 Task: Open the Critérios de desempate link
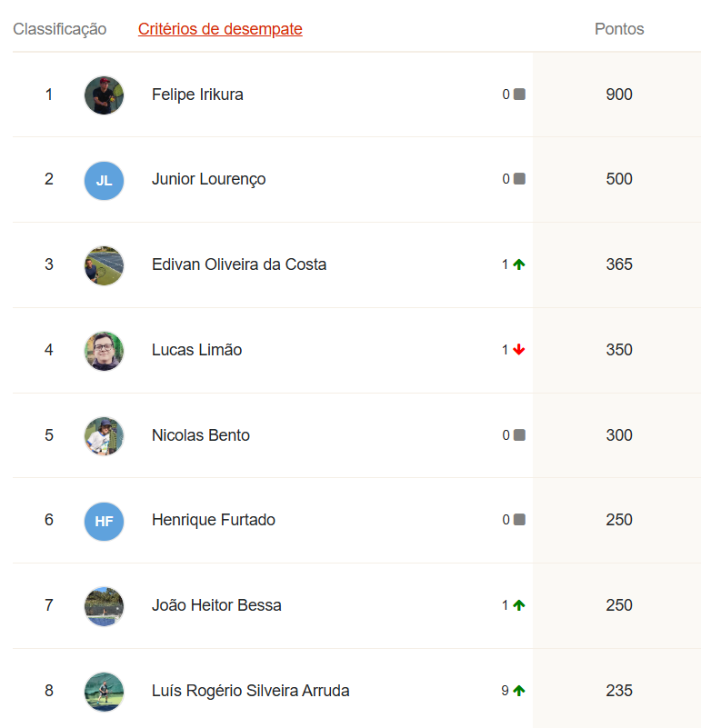tap(220, 29)
